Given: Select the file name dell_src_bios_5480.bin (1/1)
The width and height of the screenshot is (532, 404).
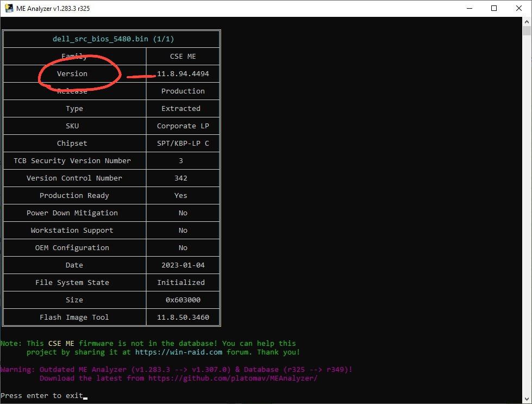Looking at the screenshot, I should [114, 39].
